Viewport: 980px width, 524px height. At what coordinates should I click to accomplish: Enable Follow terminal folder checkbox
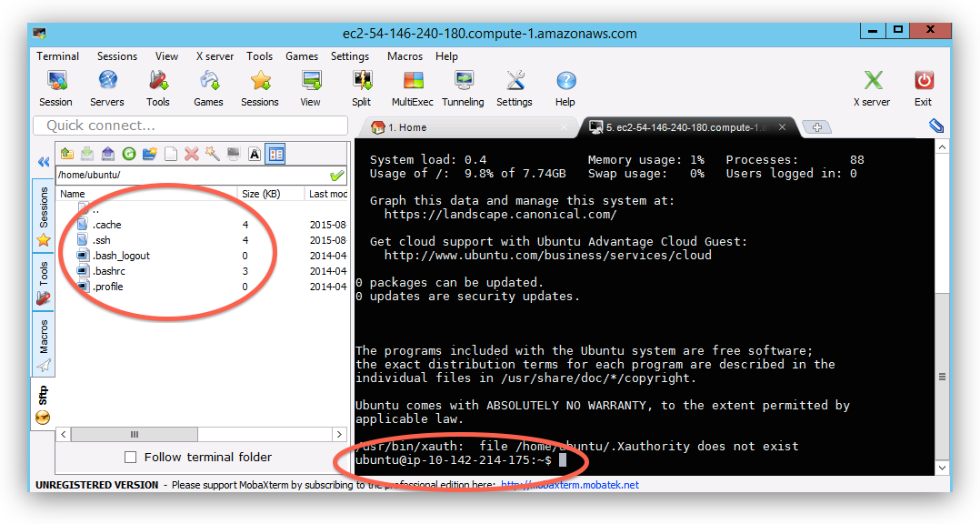[x=131, y=458]
